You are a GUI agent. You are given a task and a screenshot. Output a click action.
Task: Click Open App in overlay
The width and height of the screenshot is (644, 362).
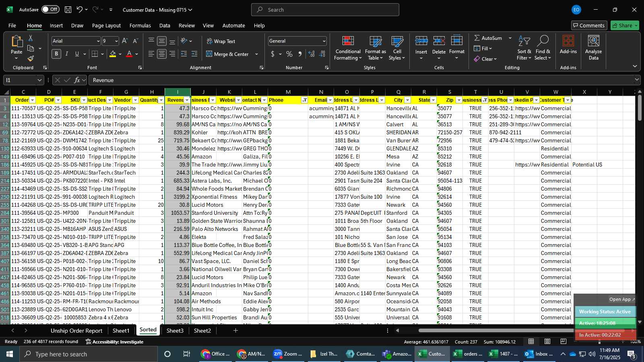coord(622,299)
